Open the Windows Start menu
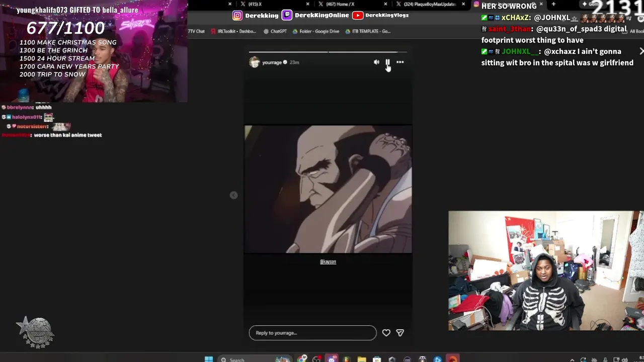Viewport: 644px width, 362px height. (x=209, y=359)
